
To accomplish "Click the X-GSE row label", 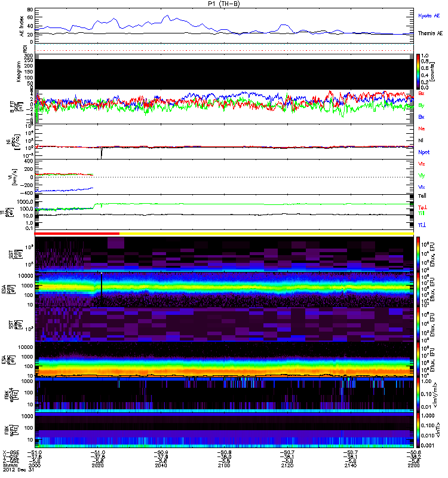I will [x=11, y=453].
